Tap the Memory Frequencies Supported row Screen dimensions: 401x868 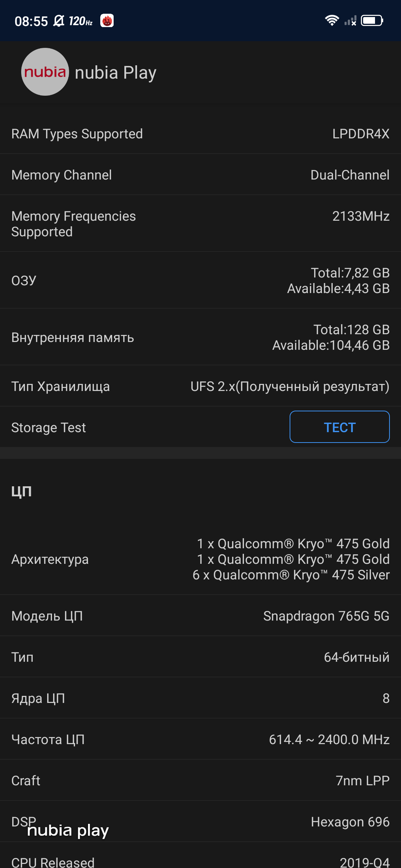pyautogui.click(x=200, y=224)
